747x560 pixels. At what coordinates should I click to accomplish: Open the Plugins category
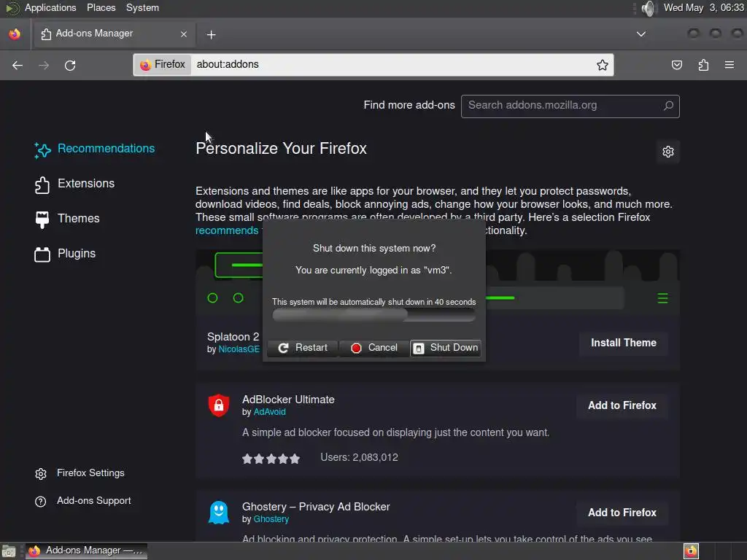[65, 254]
